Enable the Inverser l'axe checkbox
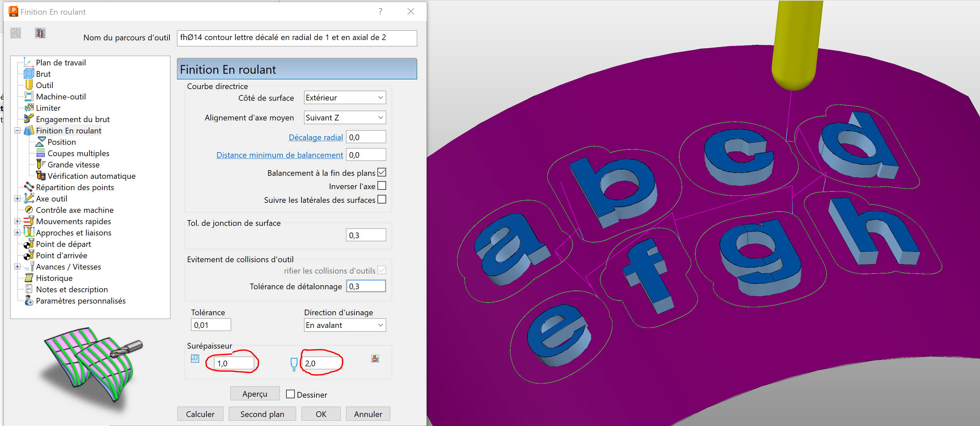Screen dimensions: 980x426 point(381,186)
